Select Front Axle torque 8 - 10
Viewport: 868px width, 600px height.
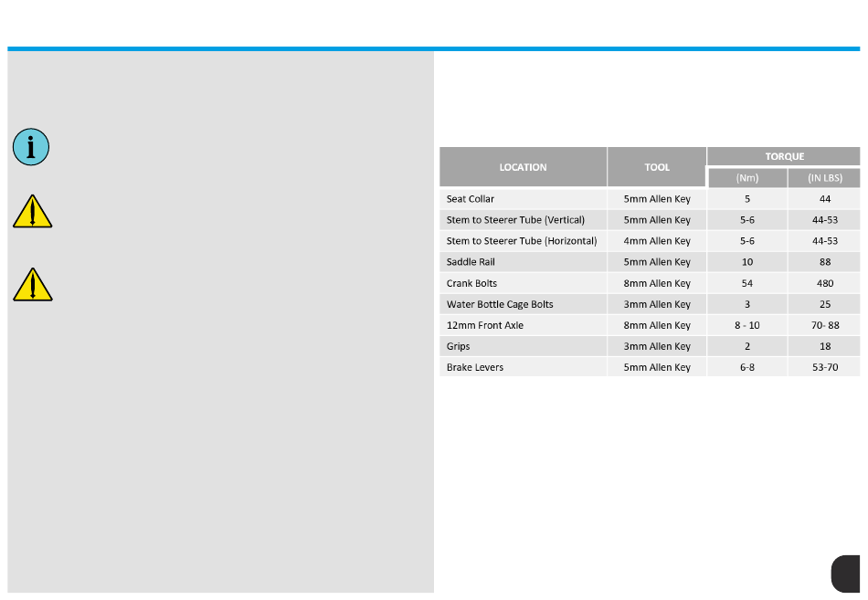[747, 325]
